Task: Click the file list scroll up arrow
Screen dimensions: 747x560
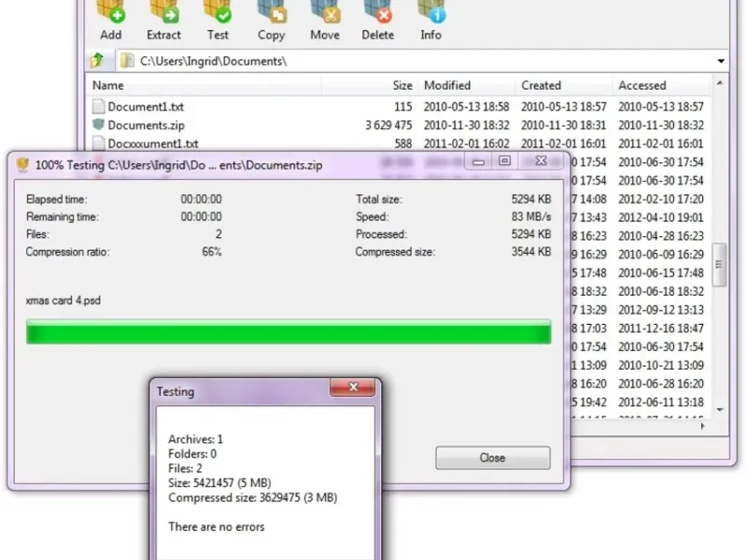Action: (x=719, y=83)
